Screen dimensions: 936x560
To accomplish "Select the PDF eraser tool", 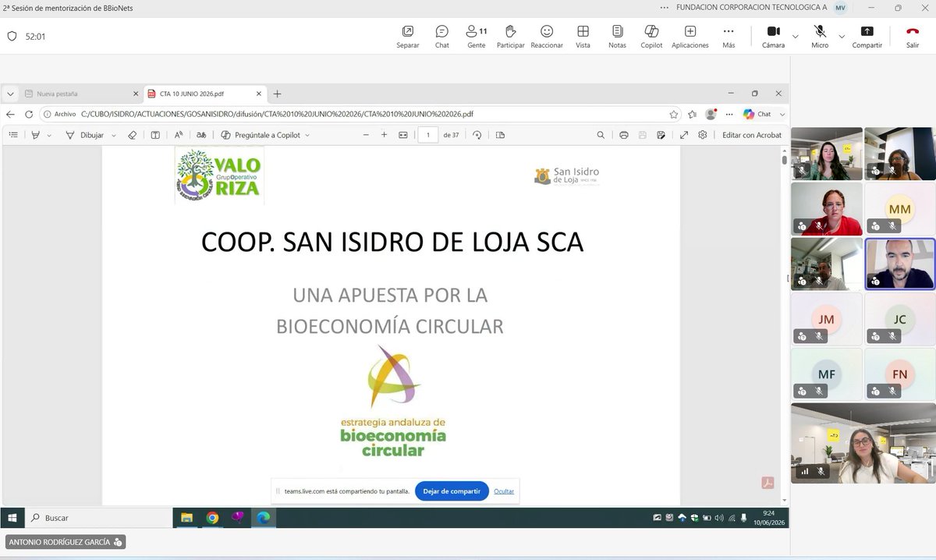I will tap(132, 135).
